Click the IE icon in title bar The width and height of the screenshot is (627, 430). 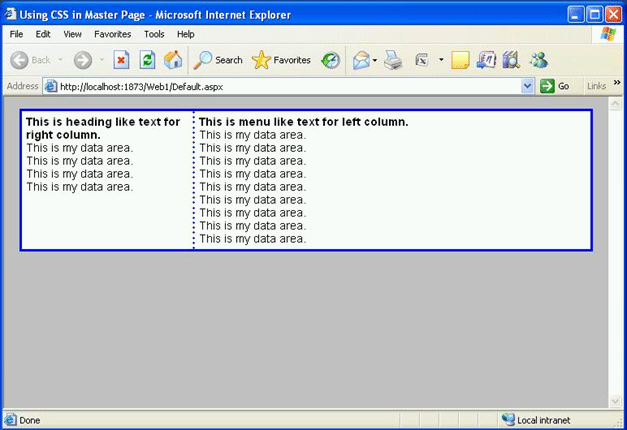(x=10, y=14)
